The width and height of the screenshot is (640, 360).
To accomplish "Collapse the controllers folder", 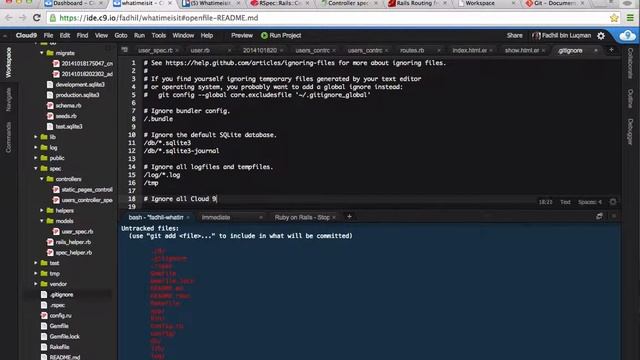I will click(x=42, y=179).
